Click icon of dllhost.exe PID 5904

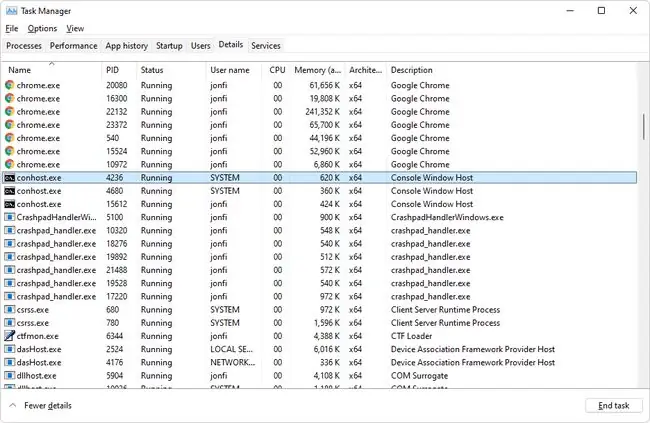tap(10, 376)
